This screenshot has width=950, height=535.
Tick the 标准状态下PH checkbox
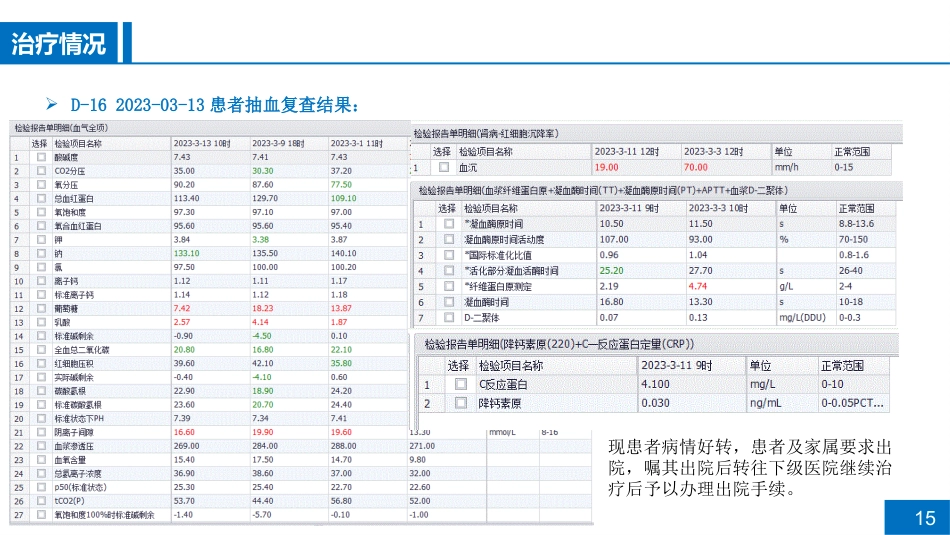pos(41,419)
